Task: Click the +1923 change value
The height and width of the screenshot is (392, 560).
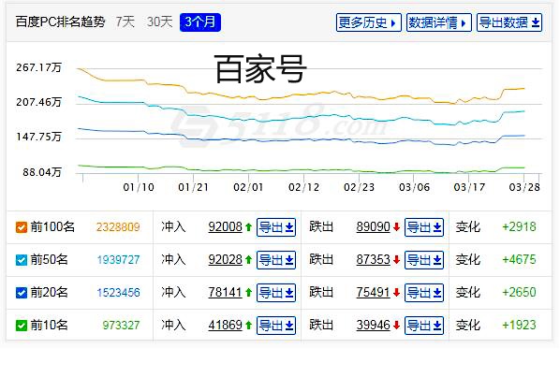Action: click(x=519, y=325)
